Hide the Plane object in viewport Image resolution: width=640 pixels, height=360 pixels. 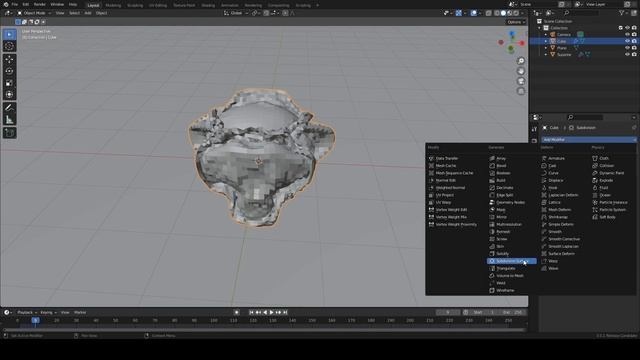pos(627,48)
